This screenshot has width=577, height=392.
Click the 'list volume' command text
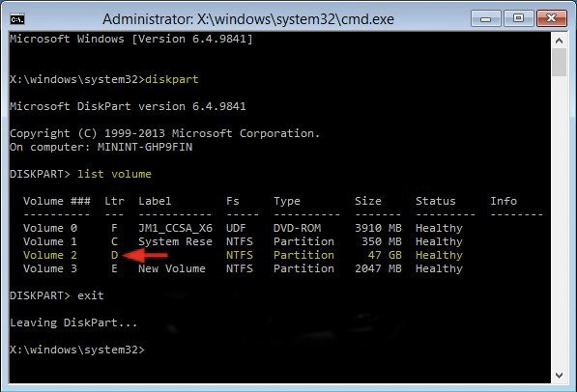point(114,174)
